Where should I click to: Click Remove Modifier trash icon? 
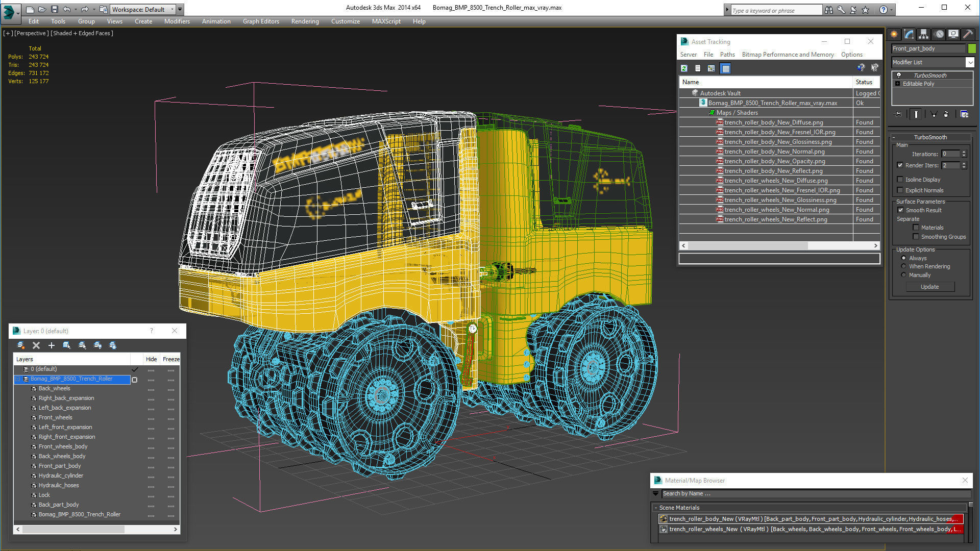pos(946,114)
